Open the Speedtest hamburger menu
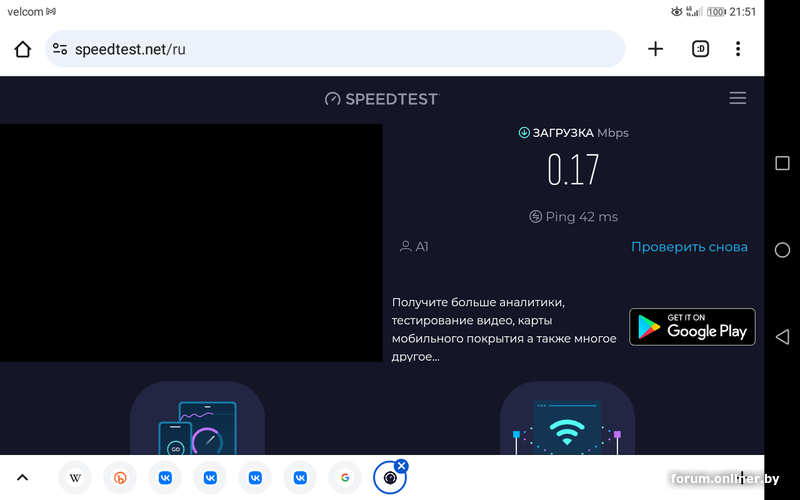The image size is (800, 500). 737,98
